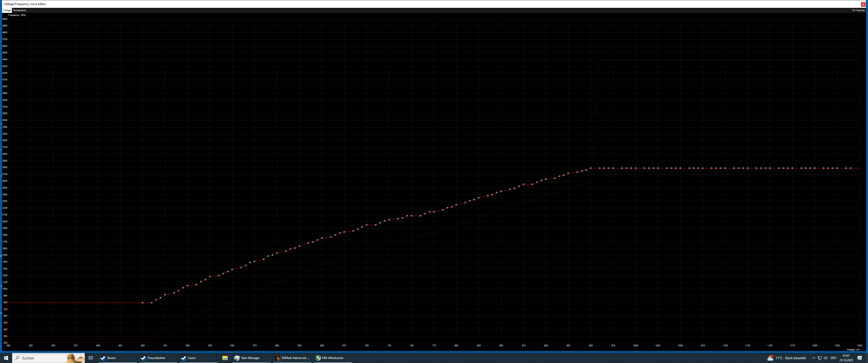Open Steam Freundesliste window

[156, 358]
